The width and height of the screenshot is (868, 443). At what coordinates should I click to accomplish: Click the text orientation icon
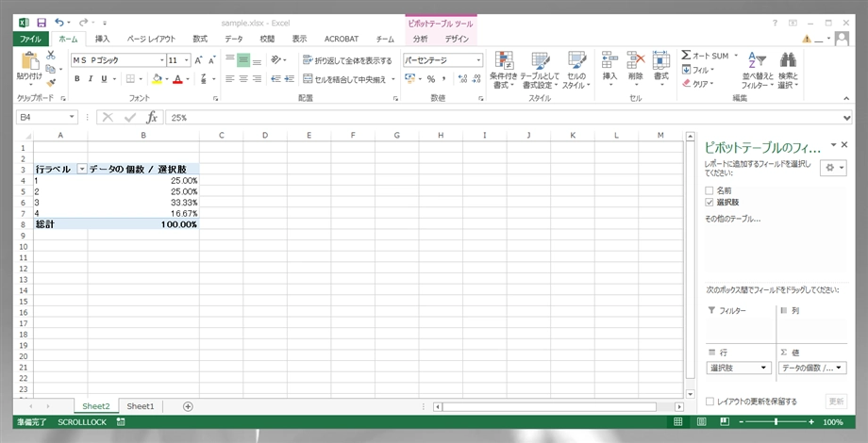click(276, 59)
